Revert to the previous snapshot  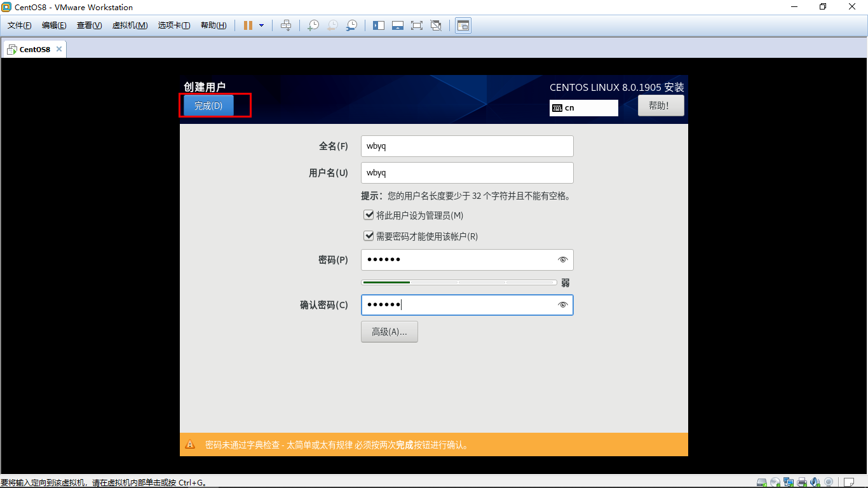pos(332,25)
